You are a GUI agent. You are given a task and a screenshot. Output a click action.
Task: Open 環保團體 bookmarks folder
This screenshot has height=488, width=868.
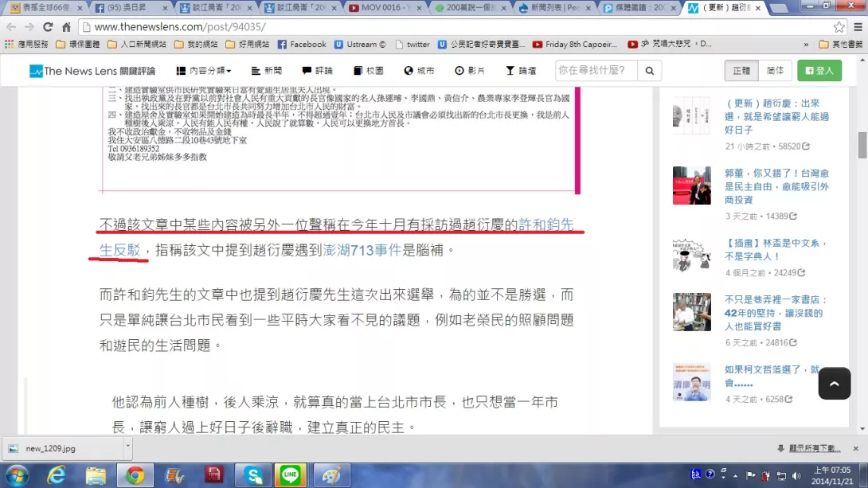click(x=77, y=45)
